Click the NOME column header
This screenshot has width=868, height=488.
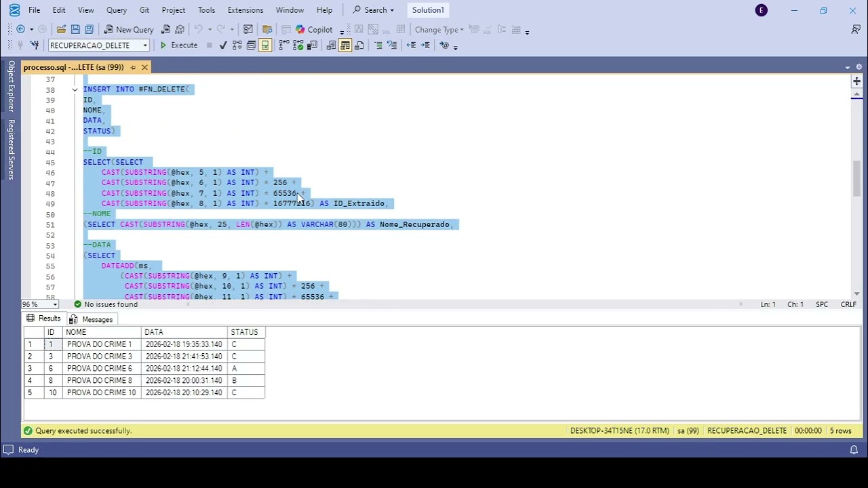(102, 332)
